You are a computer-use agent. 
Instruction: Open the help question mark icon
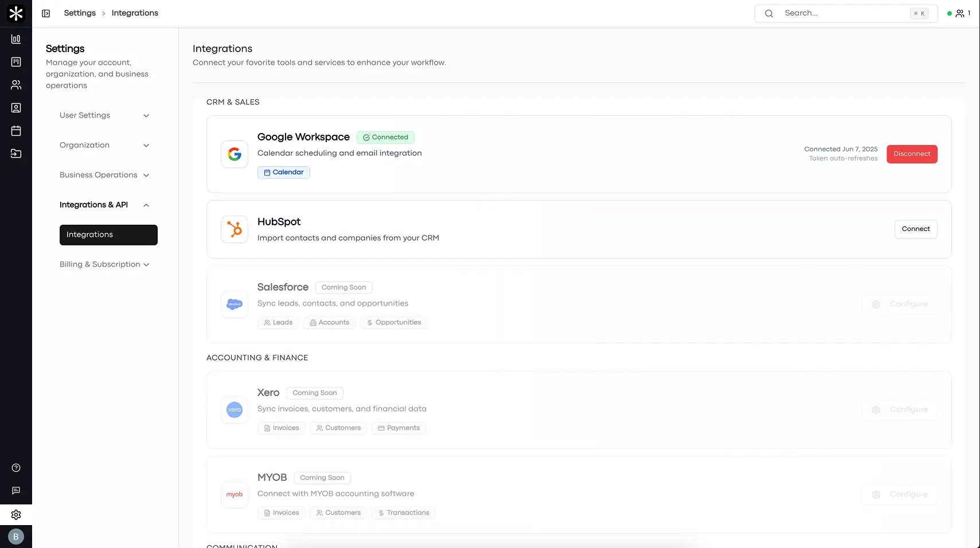(x=16, y=468)
